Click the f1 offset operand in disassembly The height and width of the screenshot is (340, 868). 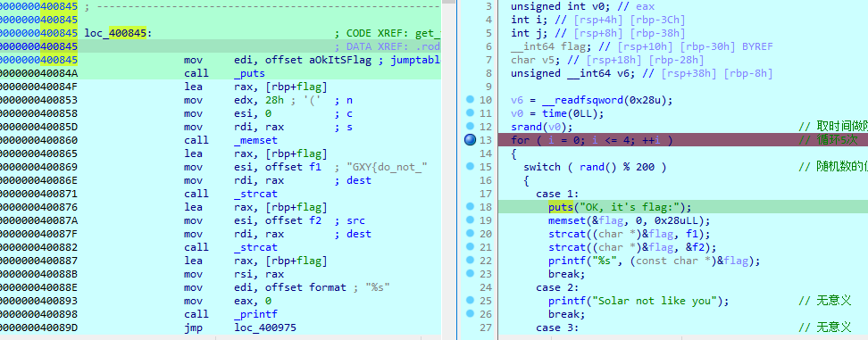pyautogui.click(x=315, y=167)
